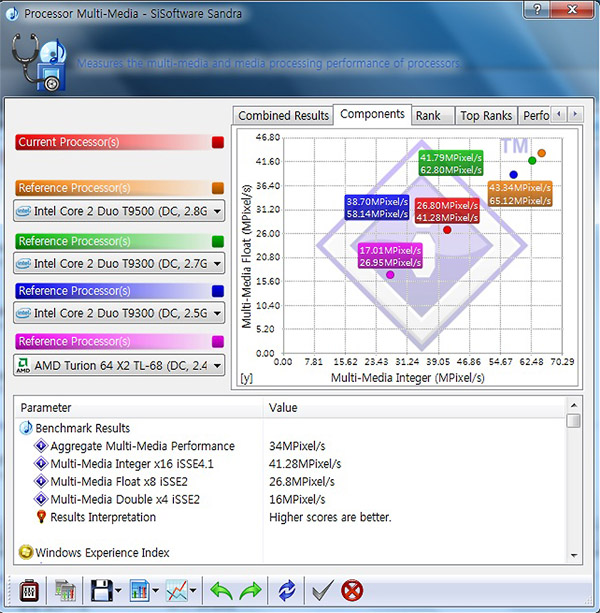Click the line graph icon
The height and width of the screenshot is (613, 600).
[177, 591]
